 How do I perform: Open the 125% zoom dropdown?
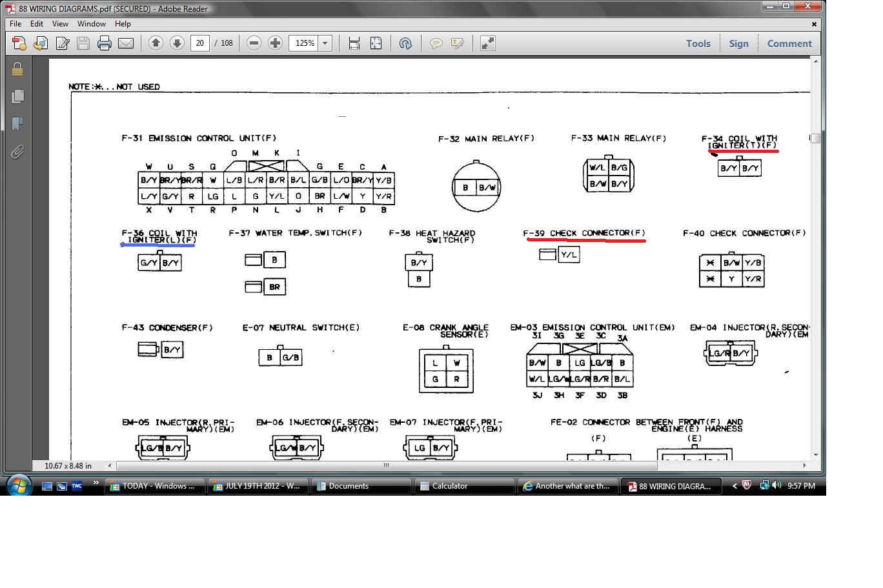(x=325, y=43)
